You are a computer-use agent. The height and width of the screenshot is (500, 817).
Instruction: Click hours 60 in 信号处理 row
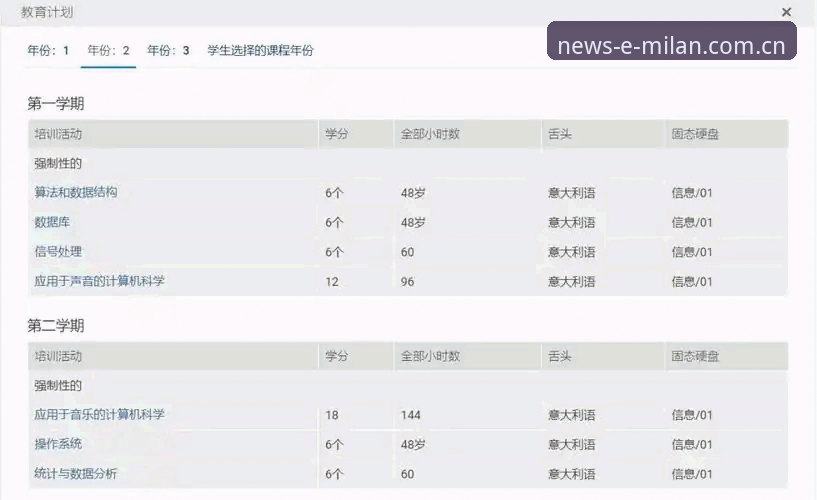pyautogui.click(x=407, y=252)
